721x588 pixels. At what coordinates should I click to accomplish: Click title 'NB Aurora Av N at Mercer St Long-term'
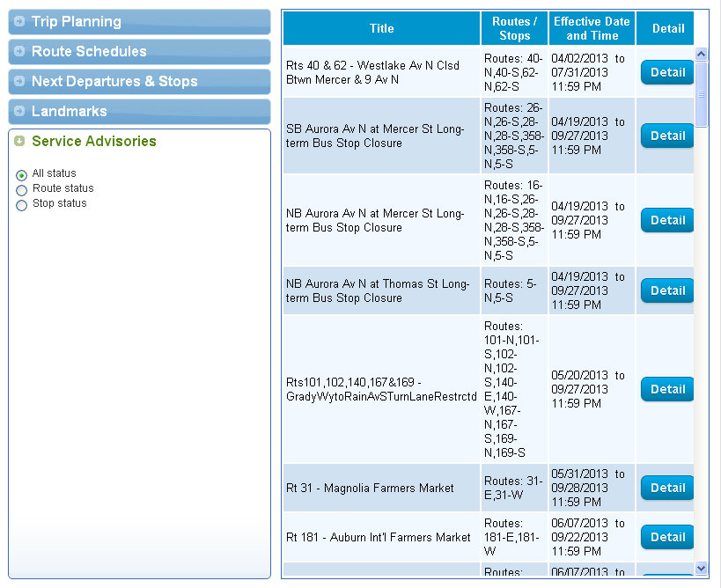pyautogui.click(x=375, y=220)
